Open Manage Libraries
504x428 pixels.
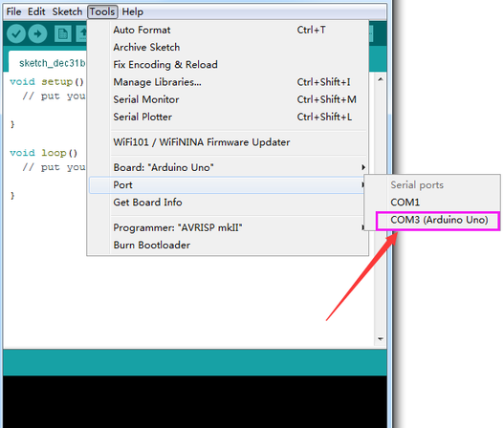point(228,82)
